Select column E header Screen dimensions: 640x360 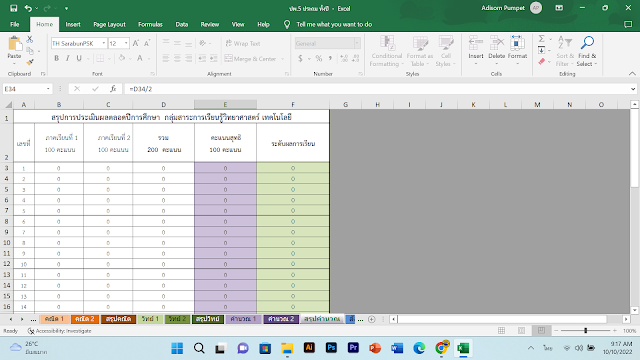point(225,104)
